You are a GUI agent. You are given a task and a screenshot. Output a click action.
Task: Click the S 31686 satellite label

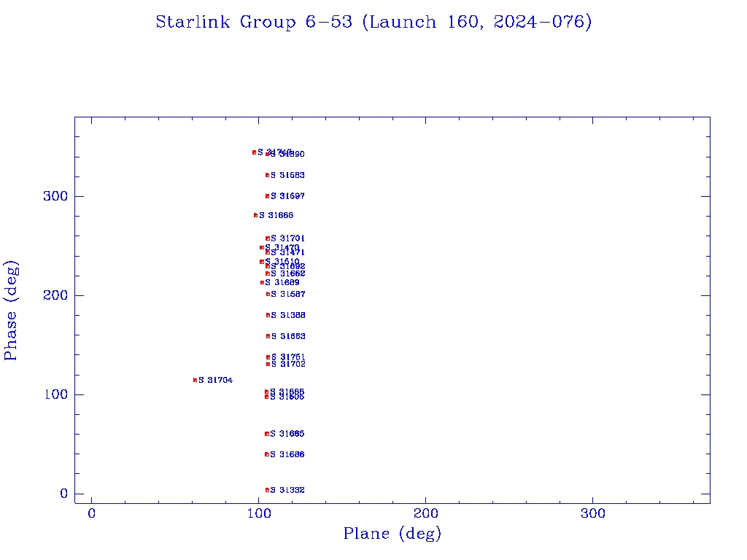click(x=287, y=454)
